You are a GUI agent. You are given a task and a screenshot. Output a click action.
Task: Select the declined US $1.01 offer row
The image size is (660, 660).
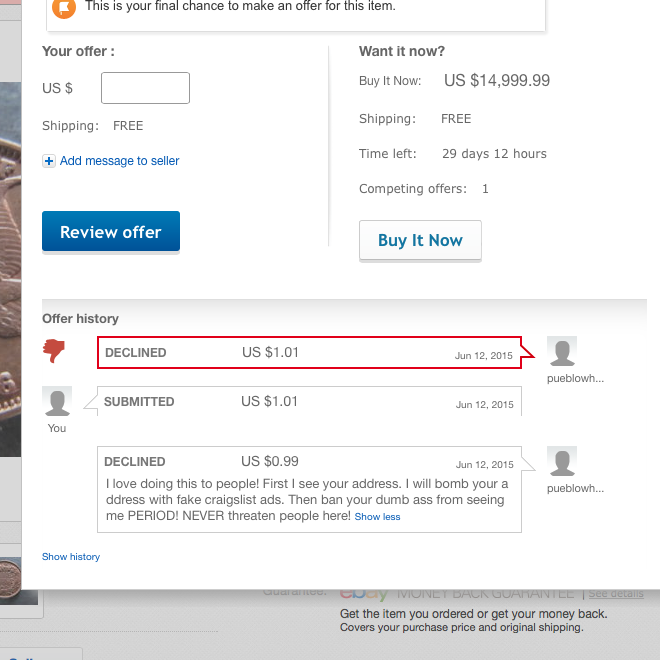309,353
